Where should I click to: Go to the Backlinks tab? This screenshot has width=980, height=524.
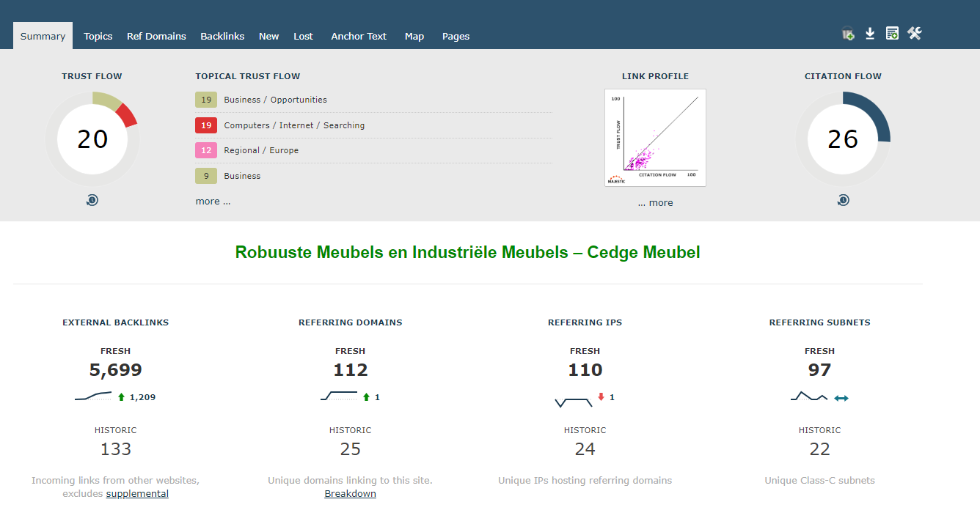click(x=222, y=36)
